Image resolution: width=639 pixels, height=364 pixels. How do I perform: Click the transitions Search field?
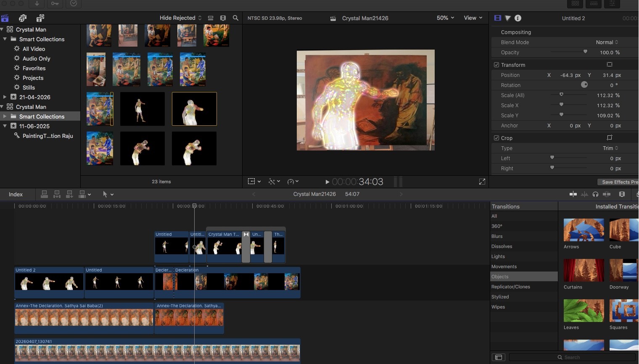point(572,357)
